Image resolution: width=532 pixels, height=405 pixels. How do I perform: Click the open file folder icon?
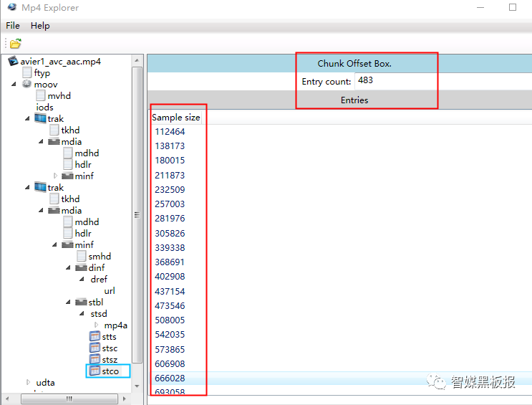(15, 44)
